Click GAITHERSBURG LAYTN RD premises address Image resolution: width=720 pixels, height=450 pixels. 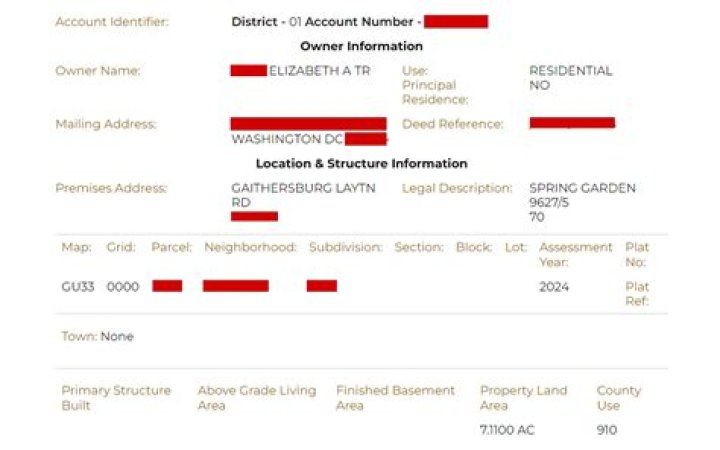click(x=303, y=195)
